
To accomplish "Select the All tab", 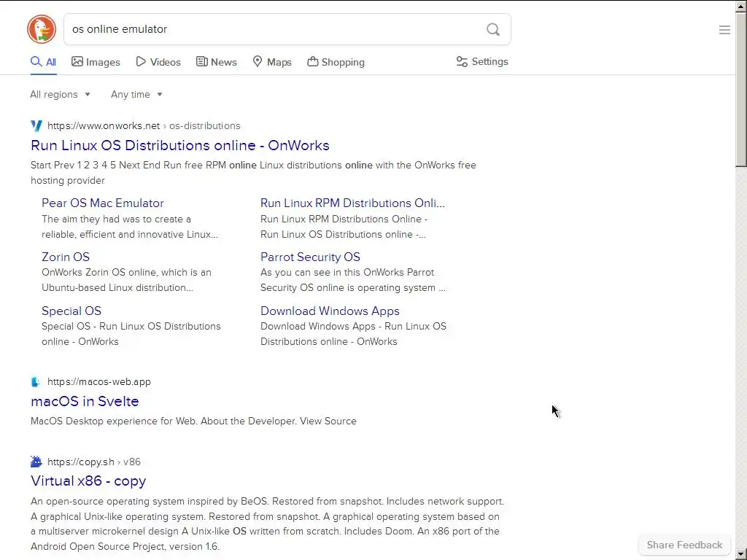I will [x=43, y=62].
